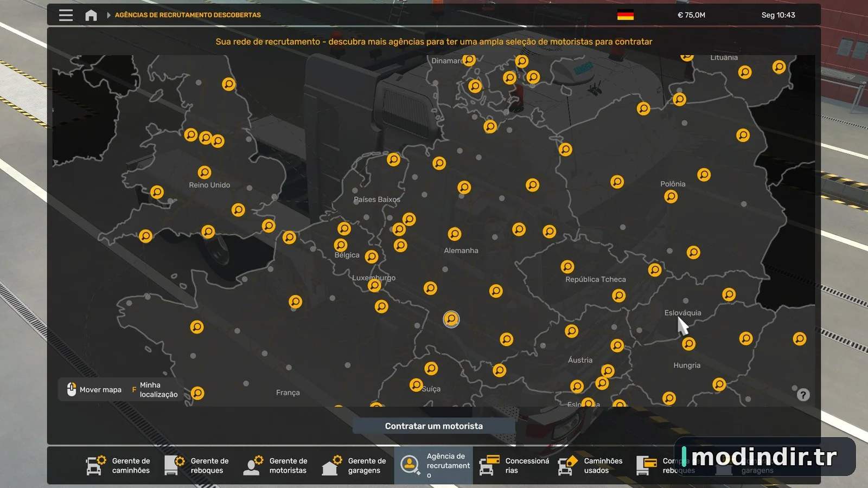The width and height of the screenshot is (868, 488).
Task: Click the Lituânia country label
Action: tap(724, 57)
